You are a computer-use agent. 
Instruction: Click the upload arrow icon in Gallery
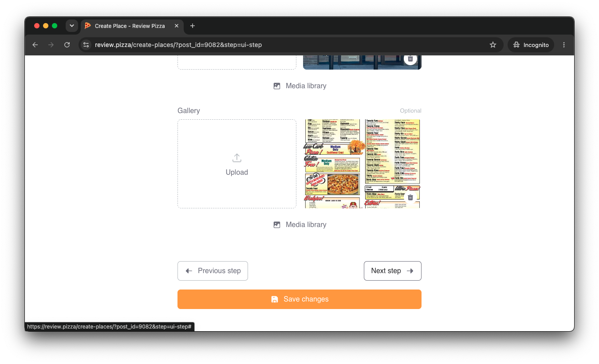pos(236,158)
